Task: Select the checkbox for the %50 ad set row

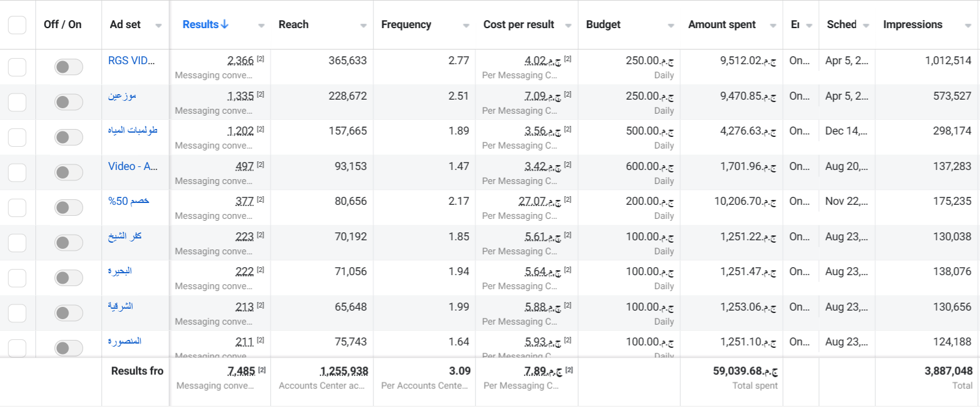Action: pyautogui.click(x=17, y=208)
